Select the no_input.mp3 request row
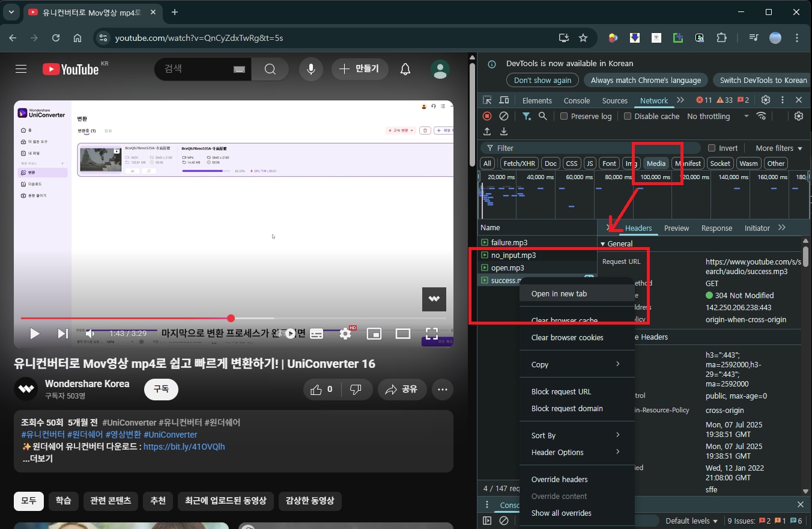 click(538, 255)
